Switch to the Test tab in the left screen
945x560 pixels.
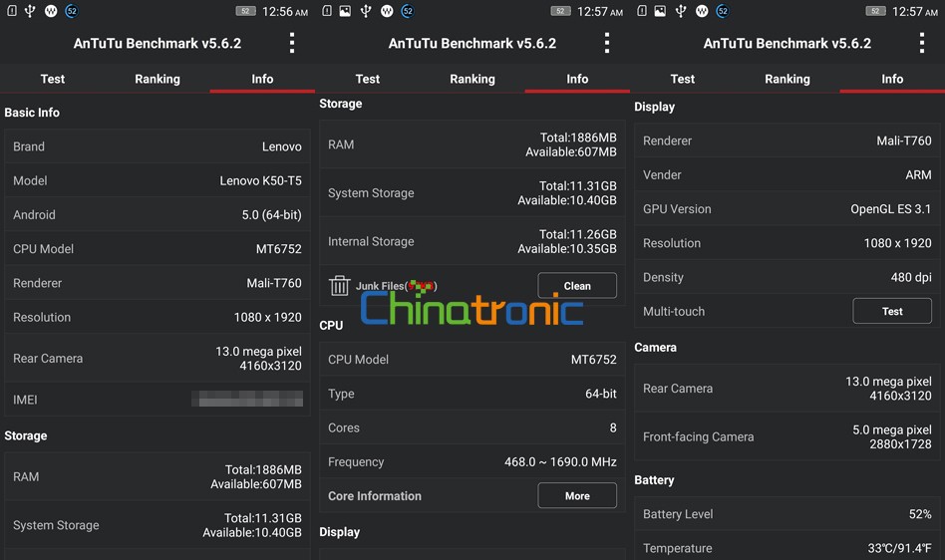(x=53, y=79)
